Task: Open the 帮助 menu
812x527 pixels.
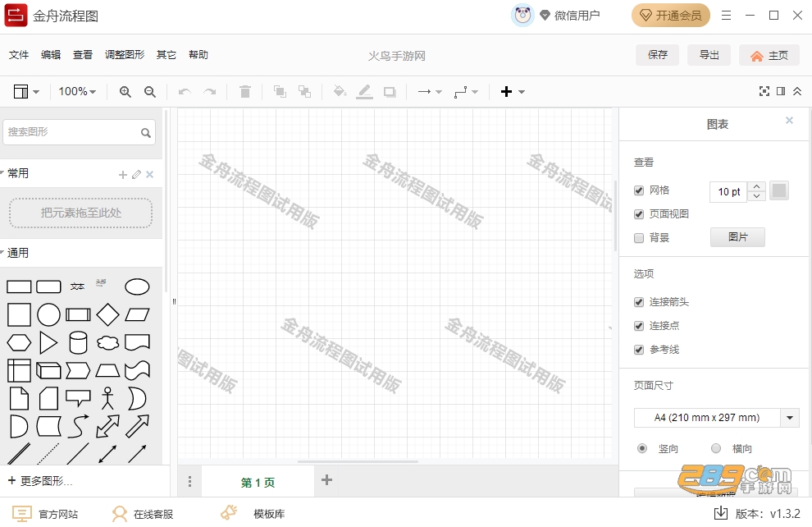Action: (x=198, y=55)
